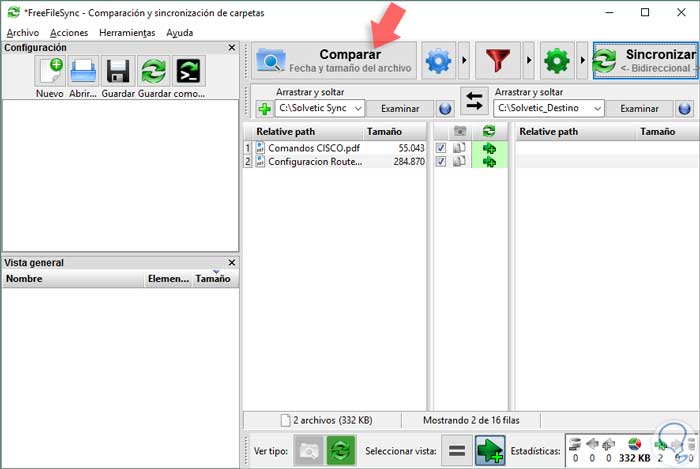This screenshot has width=700, height=469.
Task: Close the Configuración panel
Action: click(232, 47)
